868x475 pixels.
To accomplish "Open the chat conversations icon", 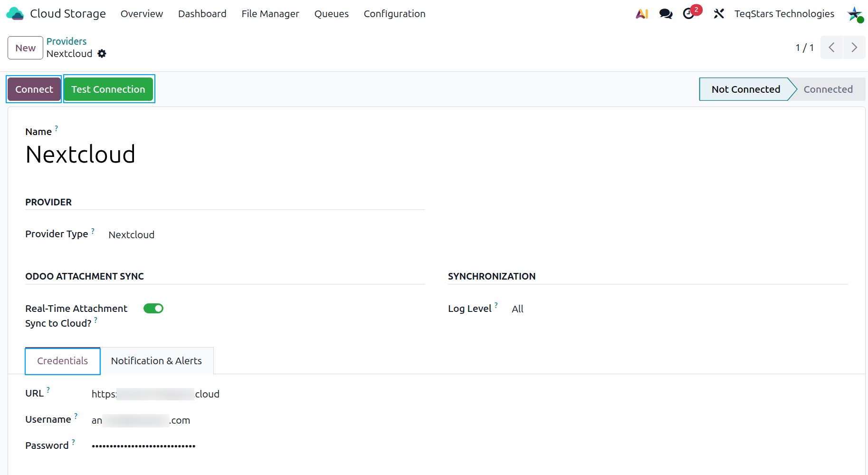I will (666, 14).
